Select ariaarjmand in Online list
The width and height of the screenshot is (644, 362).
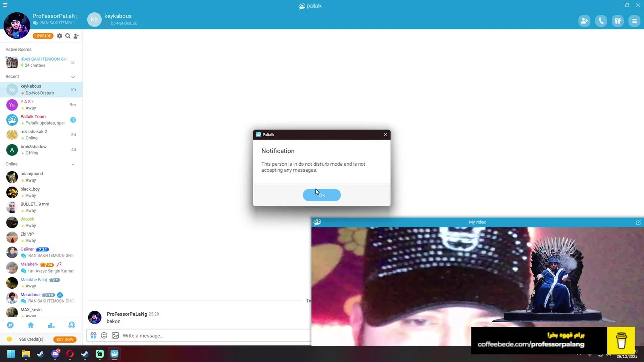[x=41, y=177]
